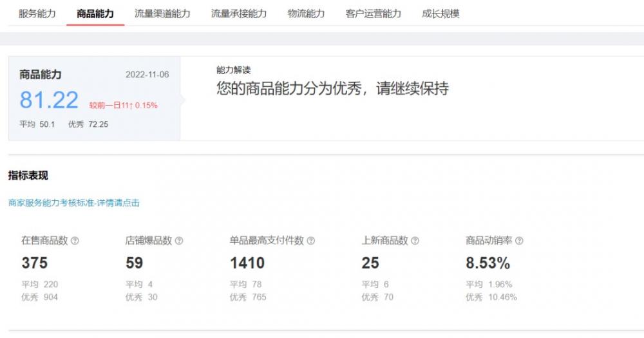
Task: Click the 8.53% 商品动销率 value
Action: pyautogui.click(x=488, y=263)
